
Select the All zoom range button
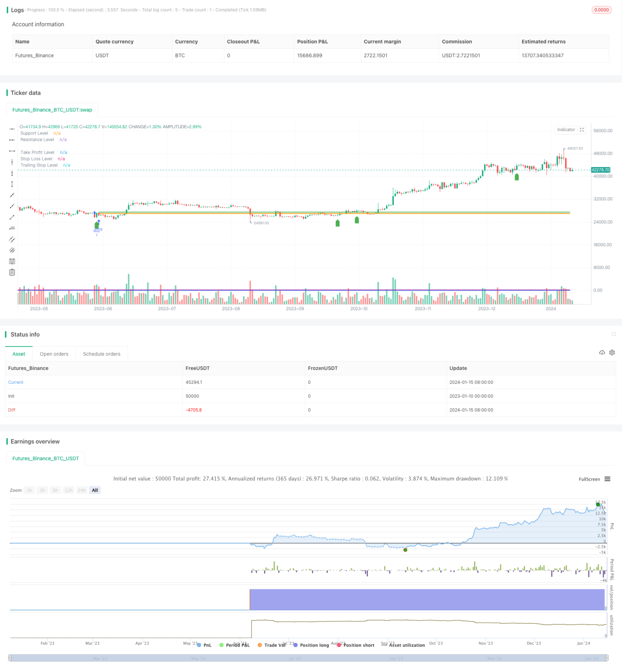pos(95,490)
